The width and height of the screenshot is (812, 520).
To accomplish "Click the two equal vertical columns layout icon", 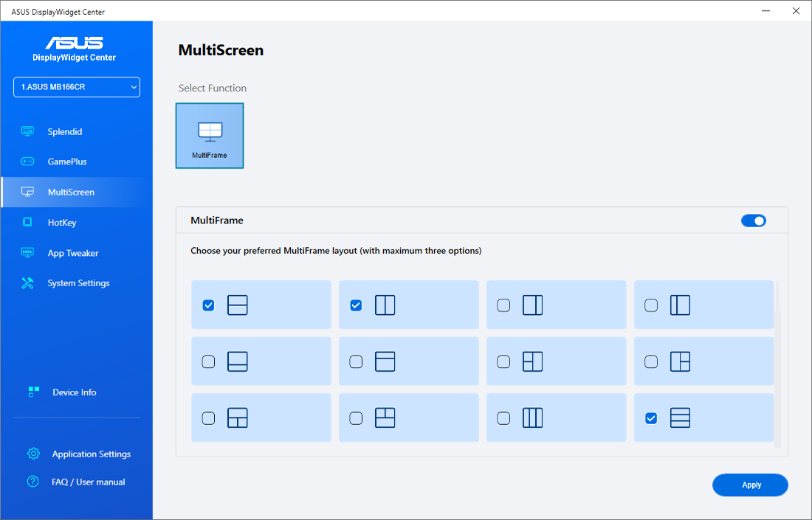I will click(385, 305).
